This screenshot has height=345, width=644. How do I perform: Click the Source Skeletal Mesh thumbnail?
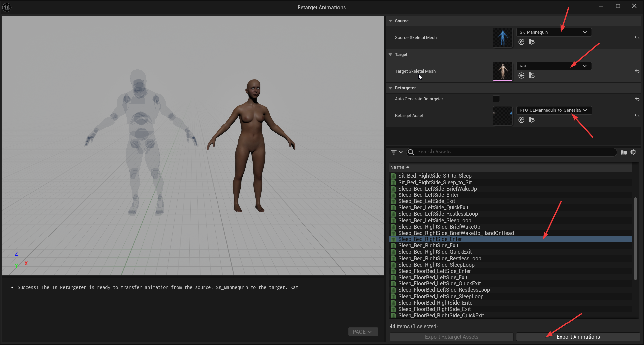pos(503,37)
